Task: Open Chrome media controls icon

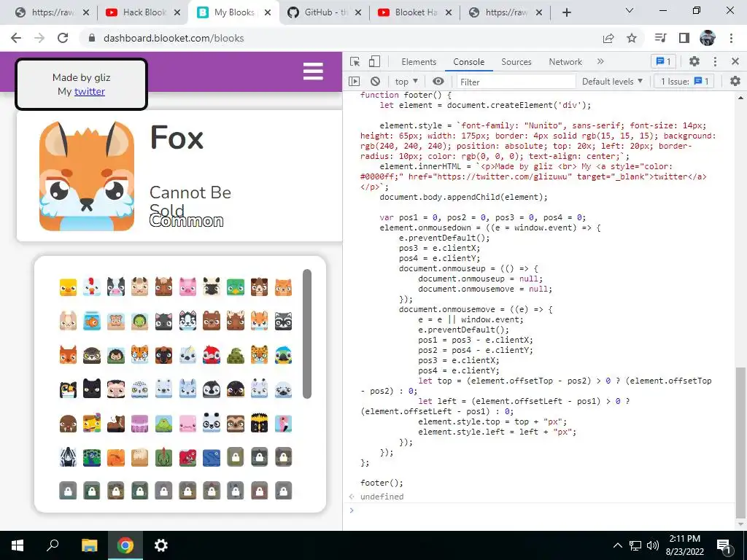Action: [660, 38]
